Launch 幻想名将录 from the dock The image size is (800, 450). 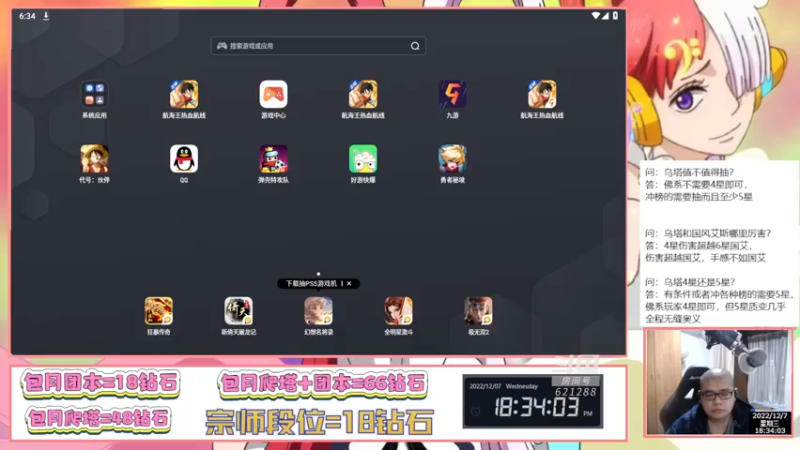[x=318, y=311]
